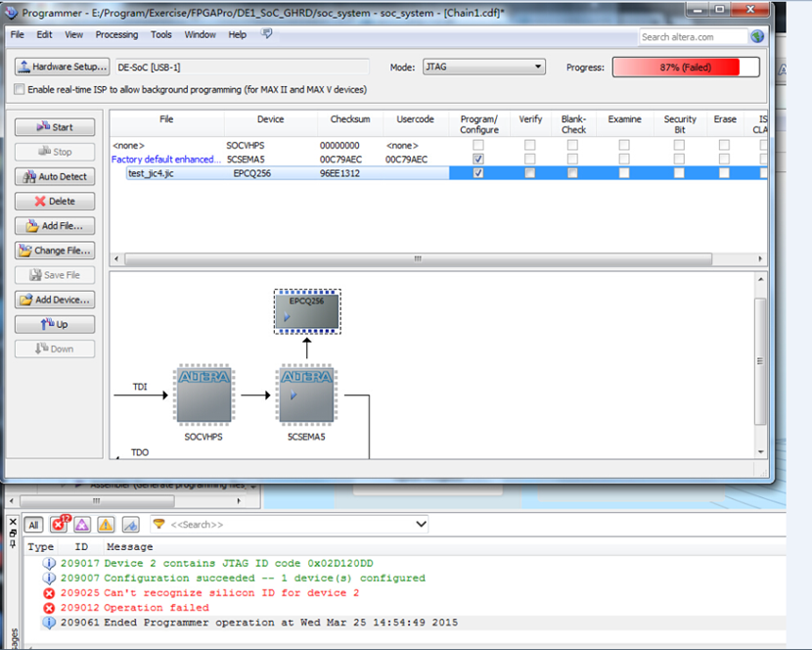The image size is (812, 650).
Task: Open the Tools menu
Action: pyautogui.click(x=161, y=34)
